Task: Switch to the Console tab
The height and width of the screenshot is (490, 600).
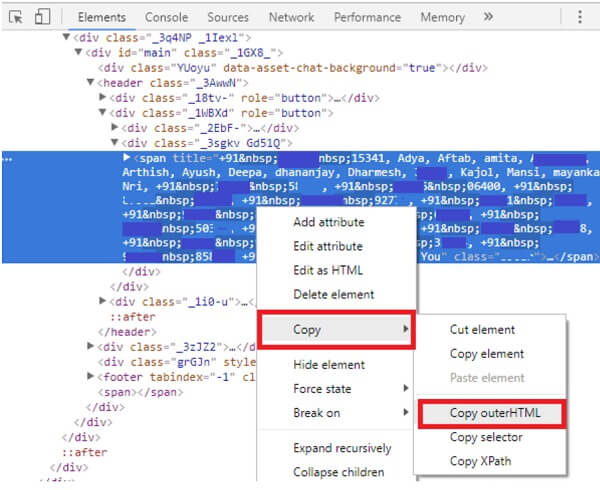Action: (x=166, y=17)
